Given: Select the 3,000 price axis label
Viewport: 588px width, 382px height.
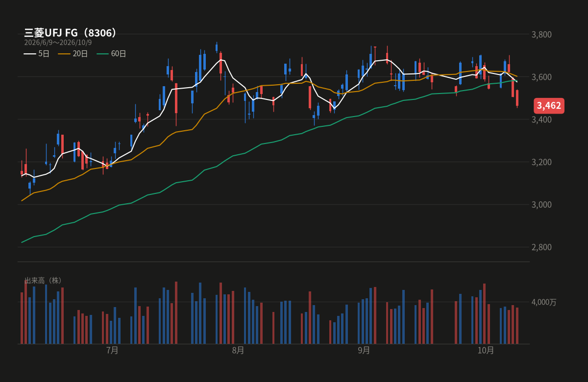Looking at the screenshot, I should click(x=542, y=205).
